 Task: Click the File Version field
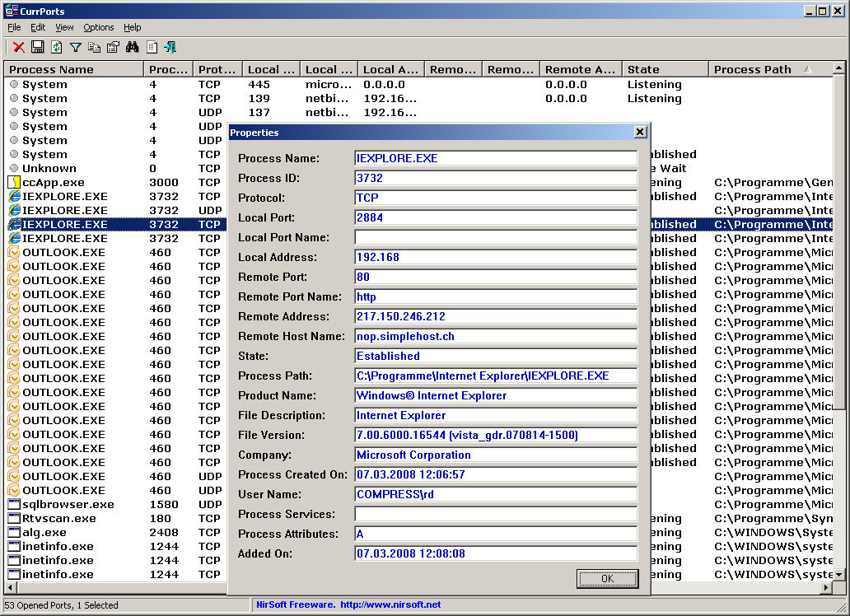point(496,435)
